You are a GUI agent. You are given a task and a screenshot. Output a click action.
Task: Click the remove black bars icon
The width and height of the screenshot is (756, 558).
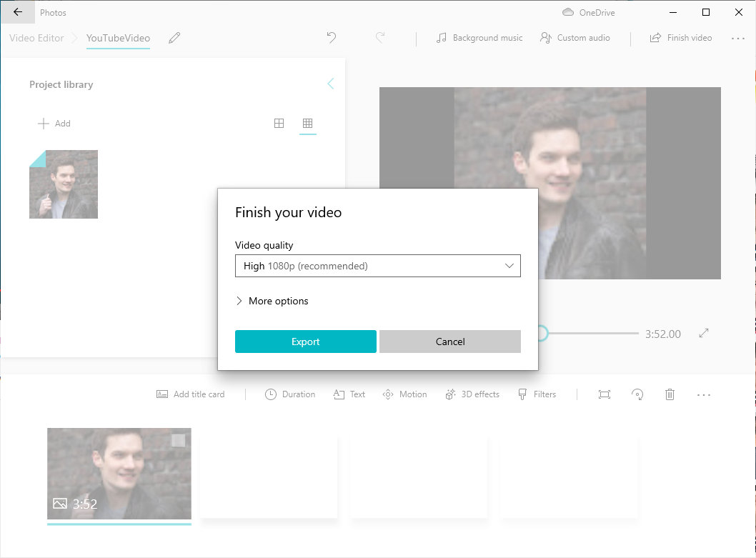coord(605,394)
